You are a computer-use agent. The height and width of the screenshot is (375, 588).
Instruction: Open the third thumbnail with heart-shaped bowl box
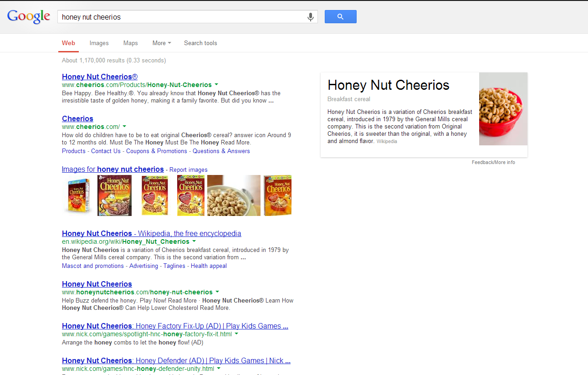pos(155,195)
